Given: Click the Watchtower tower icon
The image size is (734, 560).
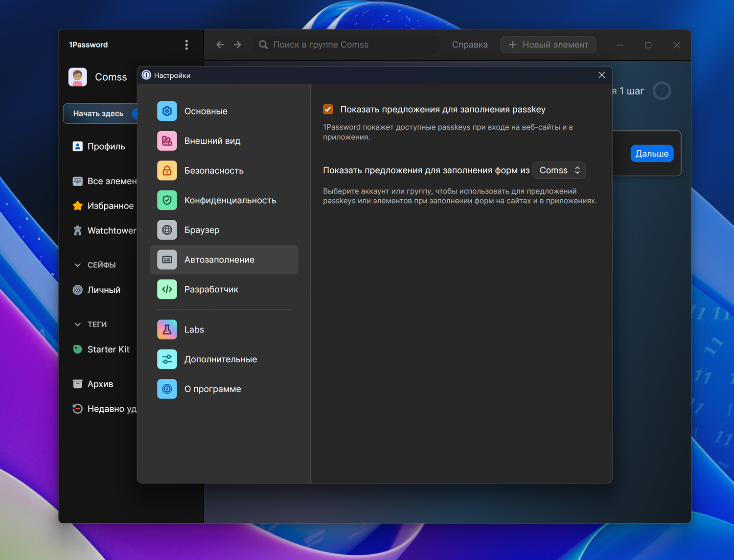Looking at the screenshot, I should (x=77, y=231).
